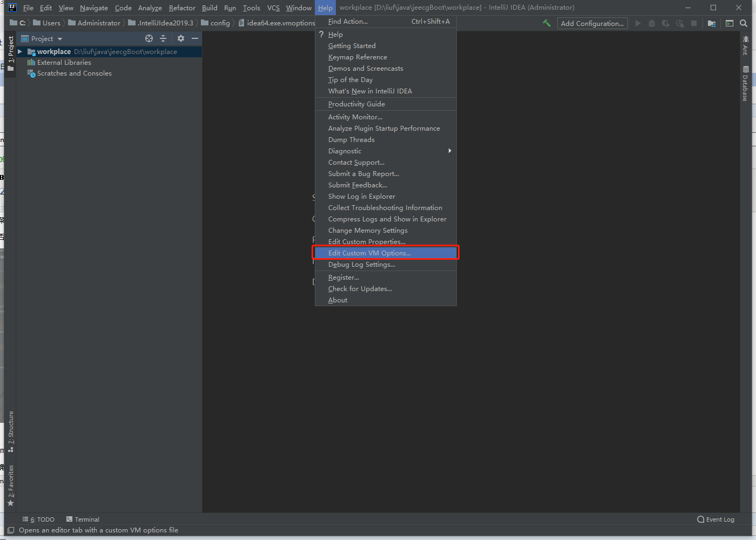Expand the workplace project tree node
This screenshot has height=540, width=756.
pos(20,52)
